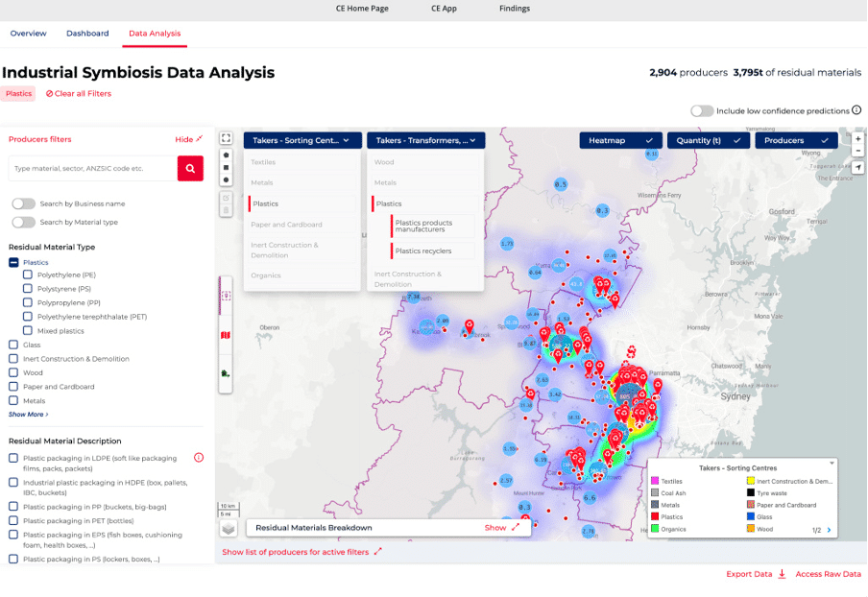Image resolution: width=868 pixels, height=597 pixels.
Task: Open the Takers - Transformers dropdown
Action: [425, 140]
